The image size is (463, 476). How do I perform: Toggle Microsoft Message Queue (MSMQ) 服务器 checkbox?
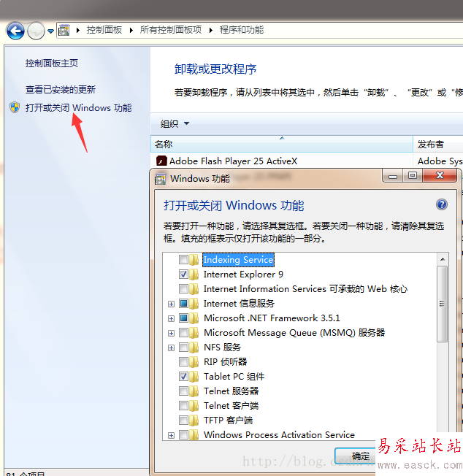[183, 333]
